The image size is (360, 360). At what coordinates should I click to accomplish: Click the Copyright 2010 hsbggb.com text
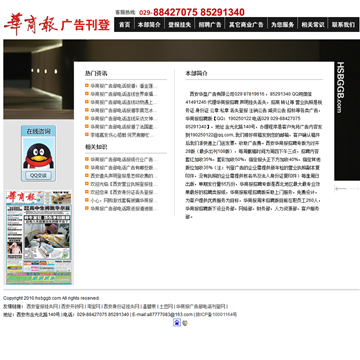51,298
